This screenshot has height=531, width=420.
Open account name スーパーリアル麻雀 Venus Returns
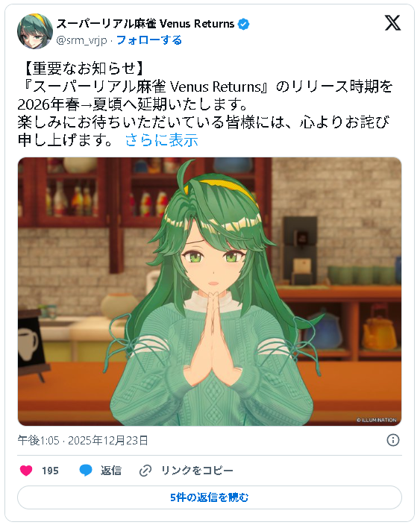(x=145, y=24)
